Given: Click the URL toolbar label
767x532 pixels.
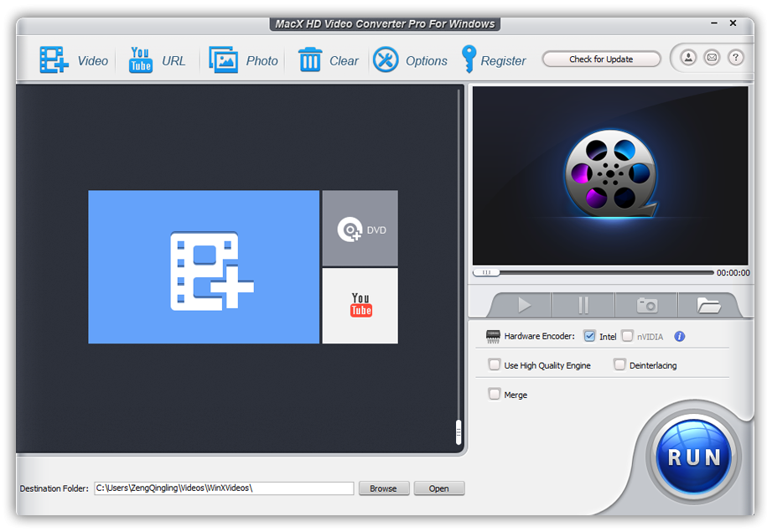Looking at the screenshot, I should 174,60.
